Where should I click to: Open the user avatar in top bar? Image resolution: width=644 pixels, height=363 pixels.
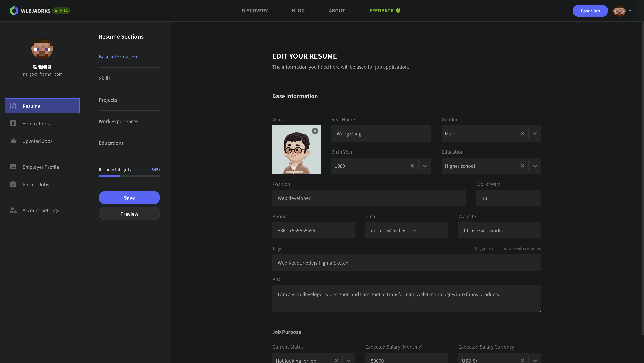(x=619, y=11)
